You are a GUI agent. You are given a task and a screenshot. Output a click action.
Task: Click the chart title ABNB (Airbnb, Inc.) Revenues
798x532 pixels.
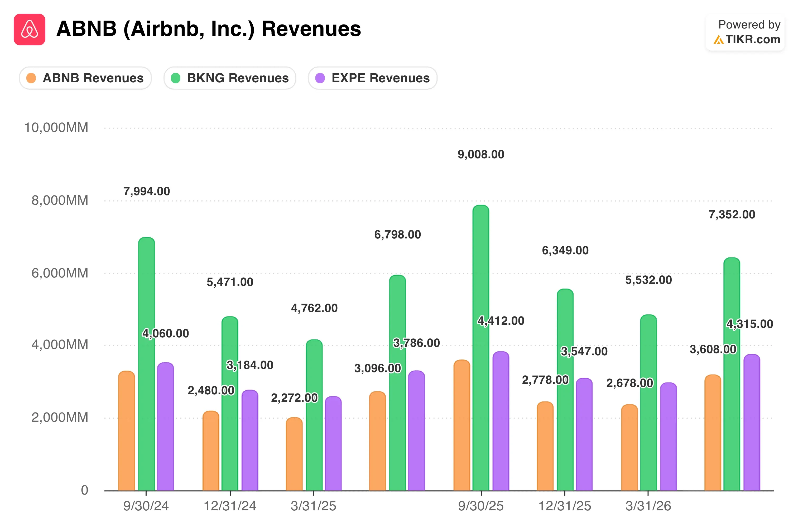[x=209, y=29]
